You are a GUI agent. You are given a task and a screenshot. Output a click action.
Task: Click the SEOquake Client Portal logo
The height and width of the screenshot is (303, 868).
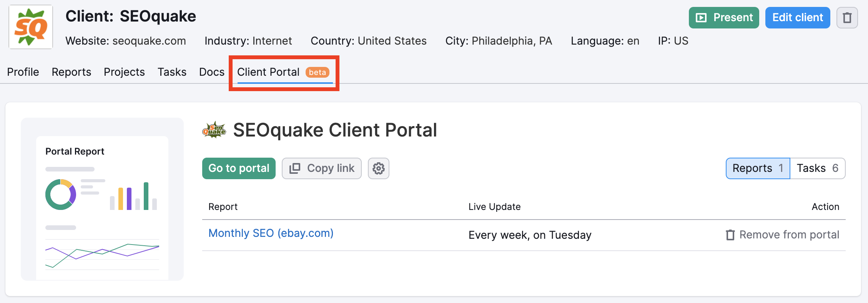point(214,130)
